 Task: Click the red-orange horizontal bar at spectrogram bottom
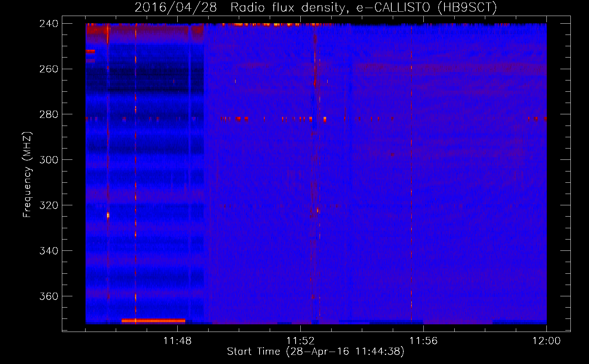tap(153, 321)
